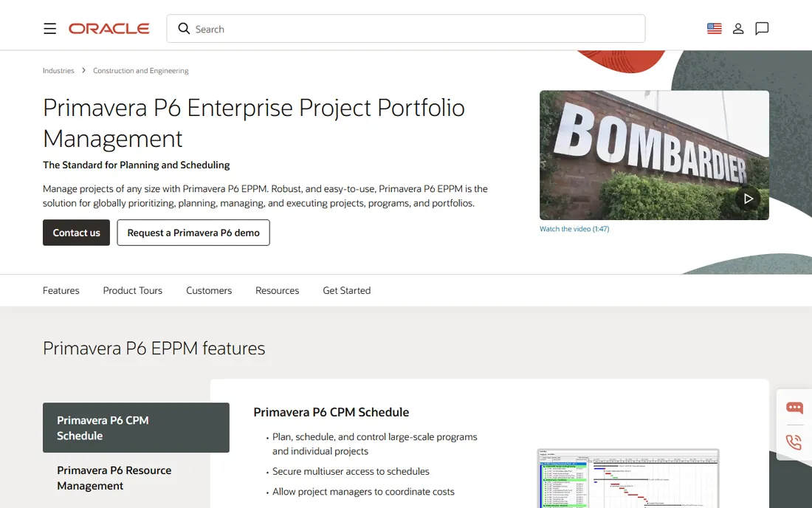Open the hamburger navigation menu

[49, 29]
